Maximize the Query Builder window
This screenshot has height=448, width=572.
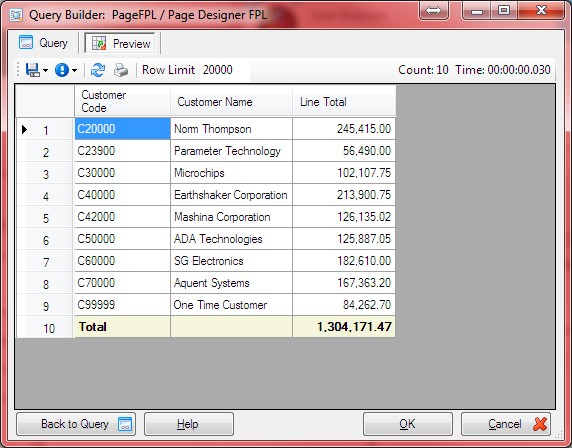point(504,10)
